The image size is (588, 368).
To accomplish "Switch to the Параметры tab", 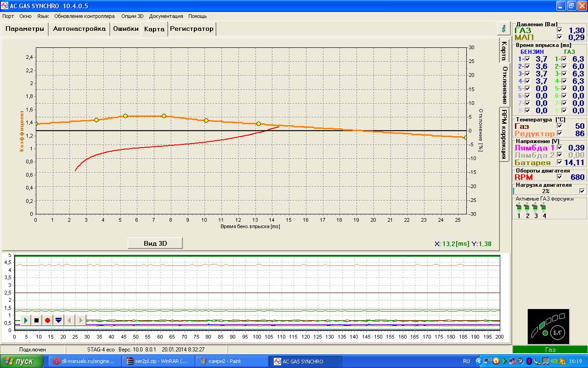I will pos(25,29).
